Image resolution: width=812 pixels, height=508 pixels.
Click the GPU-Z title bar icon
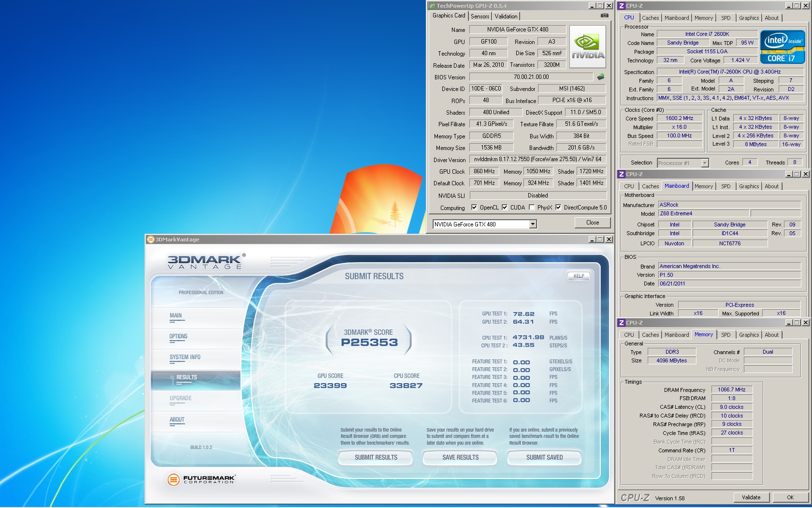click(x=432, y=6)
